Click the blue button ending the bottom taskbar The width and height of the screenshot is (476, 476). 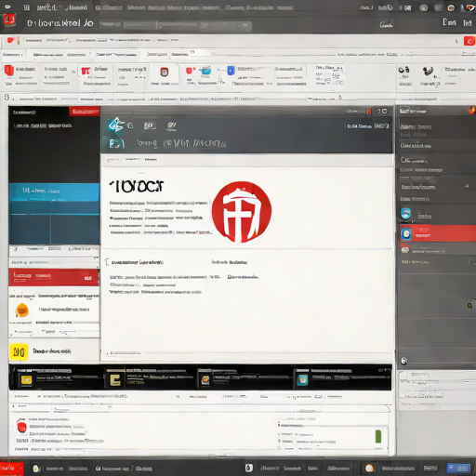coord(458,468)
